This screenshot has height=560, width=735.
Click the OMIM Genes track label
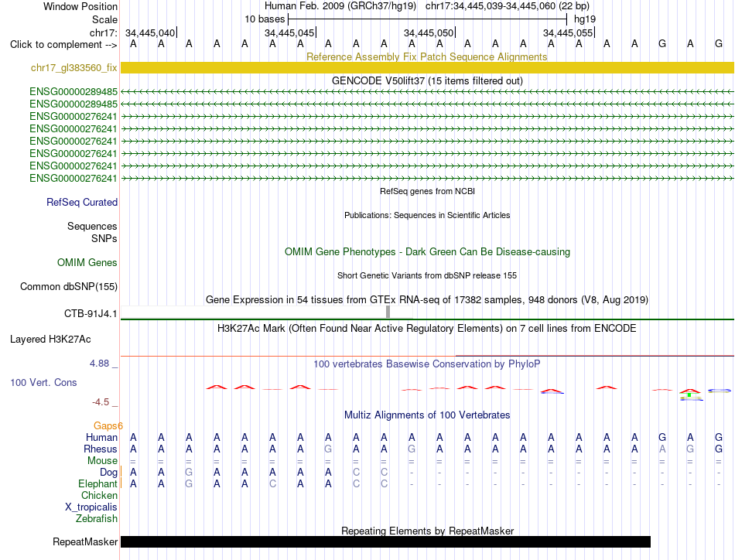click(87, 262)
